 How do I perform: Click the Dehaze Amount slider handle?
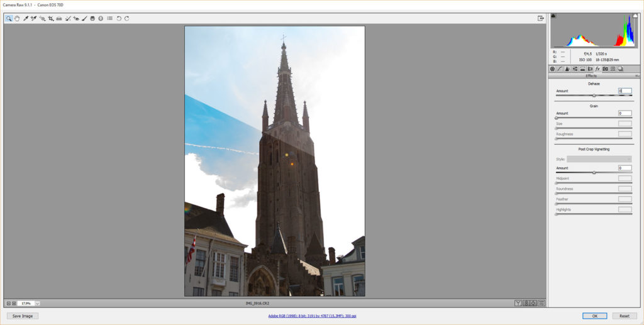594,95
